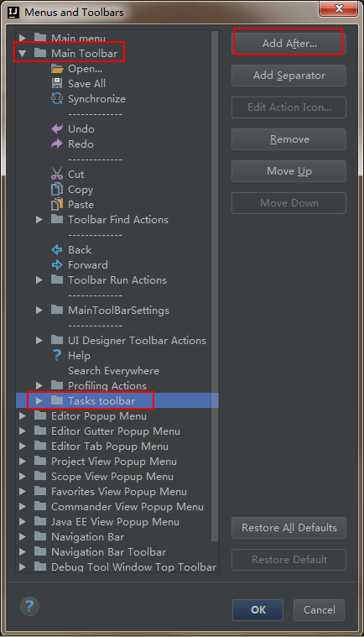Viewport: 364px width, 637px height.
Task: Click the Help question mark tree icon
Action: tap(57, 356)
